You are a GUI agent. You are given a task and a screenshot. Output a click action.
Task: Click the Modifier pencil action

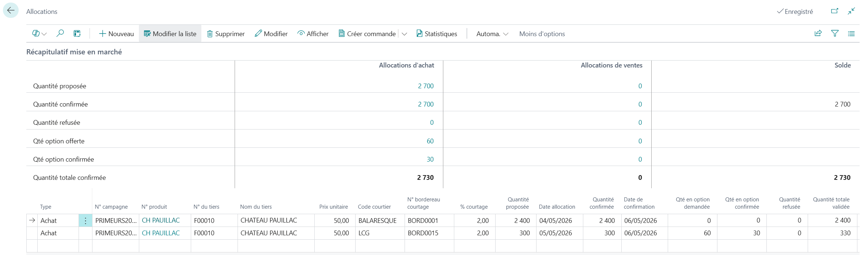pyautogui.click(x=271, y=34)
